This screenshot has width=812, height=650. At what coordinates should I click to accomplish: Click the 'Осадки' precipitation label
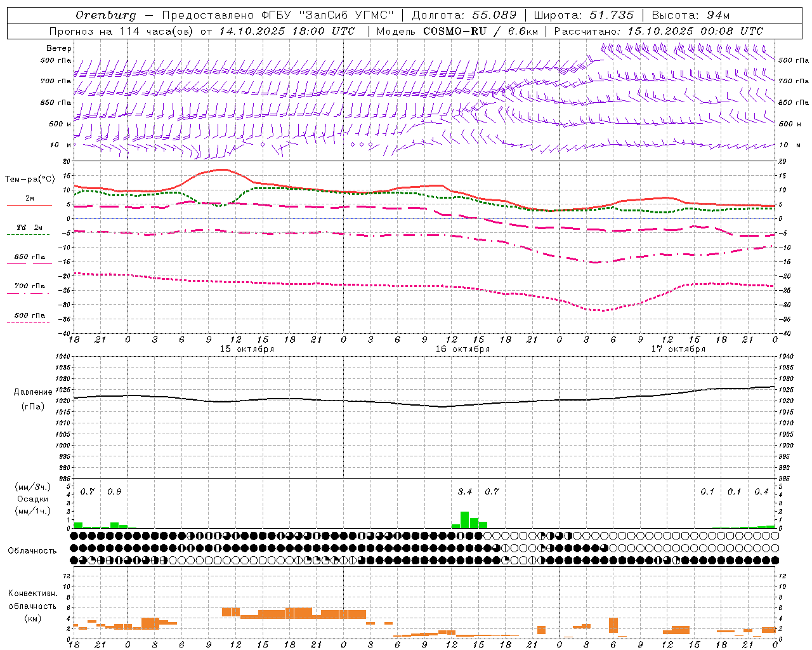(x=33, y=499)
